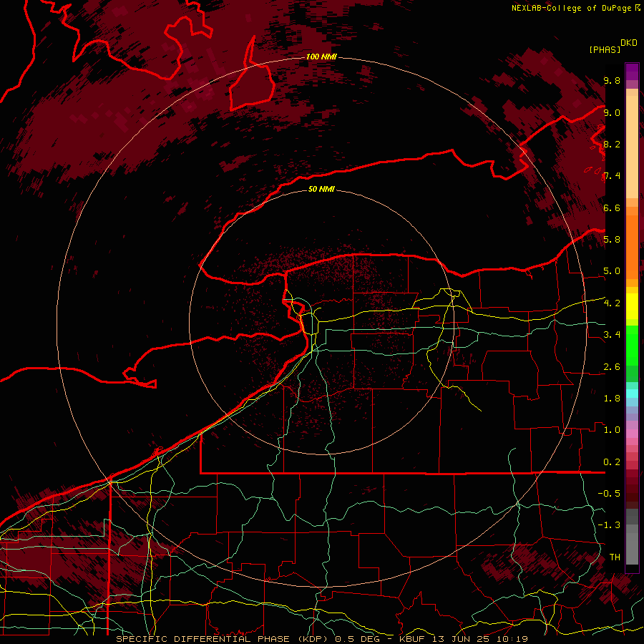This screenshot has height=644, width=644.
Task: Click the 4.2 scale value
Action: [x=612, y=303]
